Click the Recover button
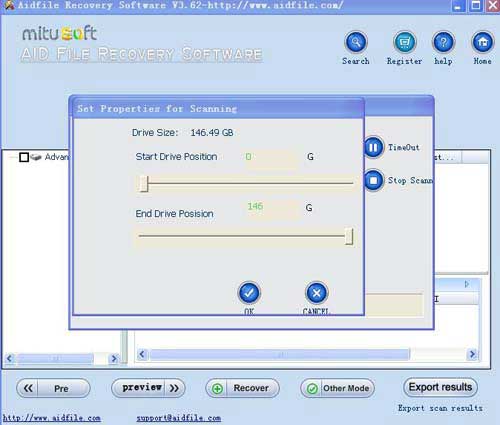 click(x=242, y=388)
